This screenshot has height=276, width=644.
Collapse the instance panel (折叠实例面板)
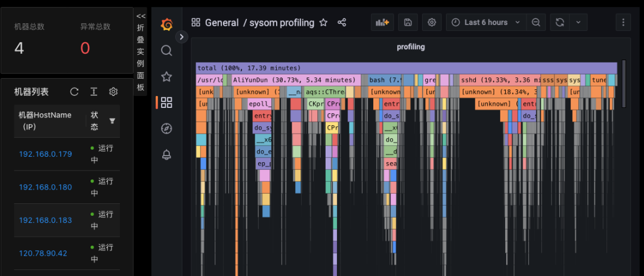141,52
